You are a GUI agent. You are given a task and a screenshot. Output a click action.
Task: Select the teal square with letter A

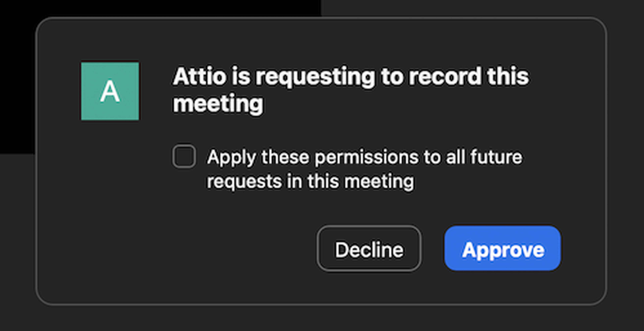[110, 91]
